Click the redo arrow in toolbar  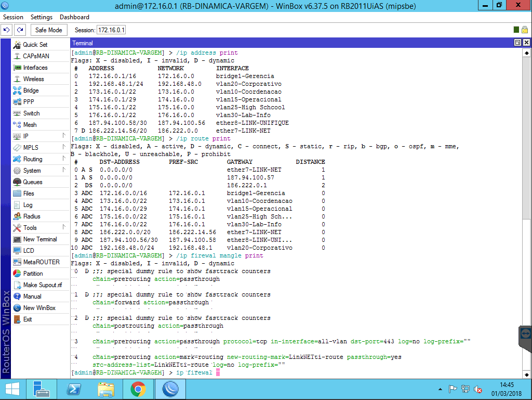click(20, 30)
